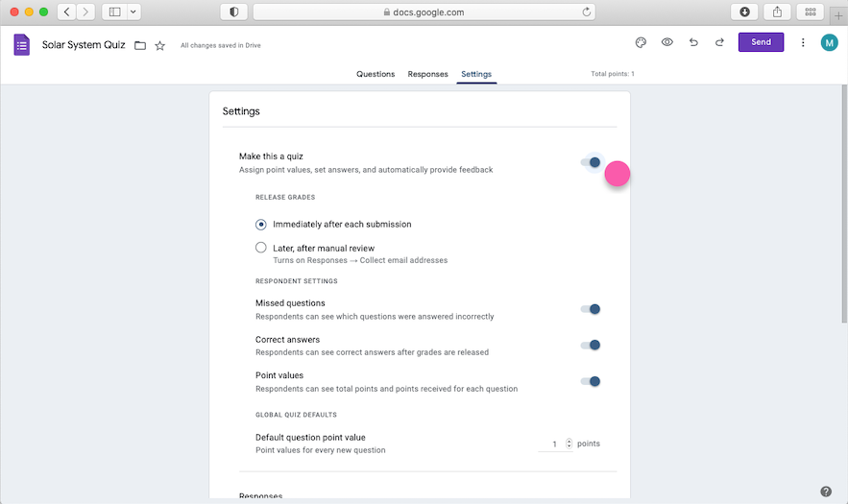The height and width of the screenshot is (504, 848).
Task: Open the help question mark icon
Action: coord(826,492)
